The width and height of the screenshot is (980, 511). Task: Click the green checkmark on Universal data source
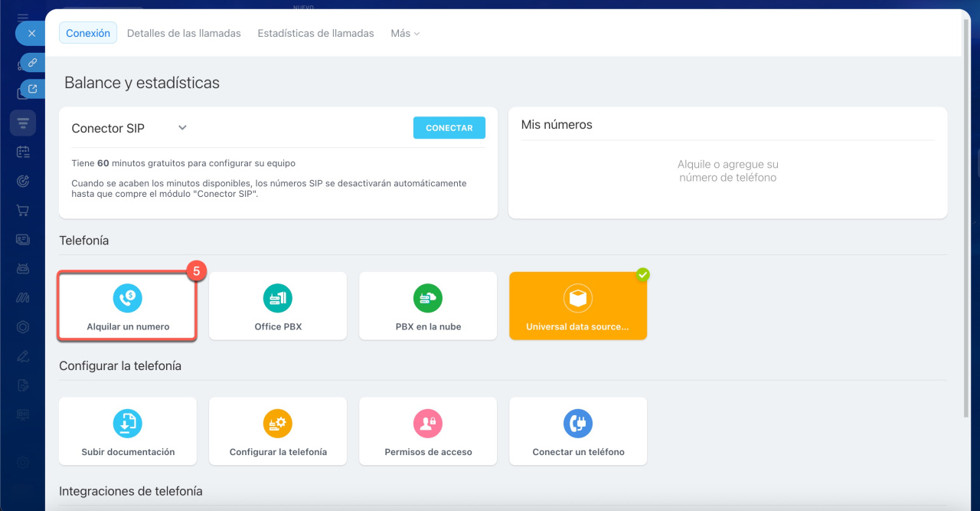(x=643, y=274)
